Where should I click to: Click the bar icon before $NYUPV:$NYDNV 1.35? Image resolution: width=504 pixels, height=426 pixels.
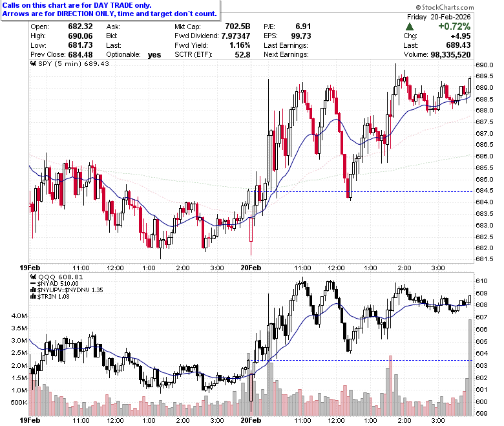pos(34,290)
